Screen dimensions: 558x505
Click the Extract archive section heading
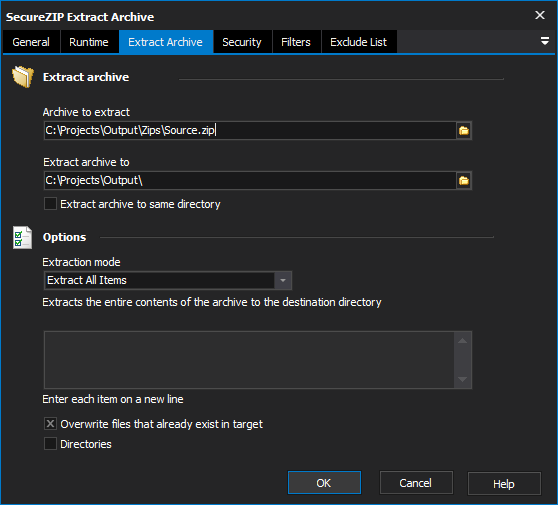[x=86, y=77]
